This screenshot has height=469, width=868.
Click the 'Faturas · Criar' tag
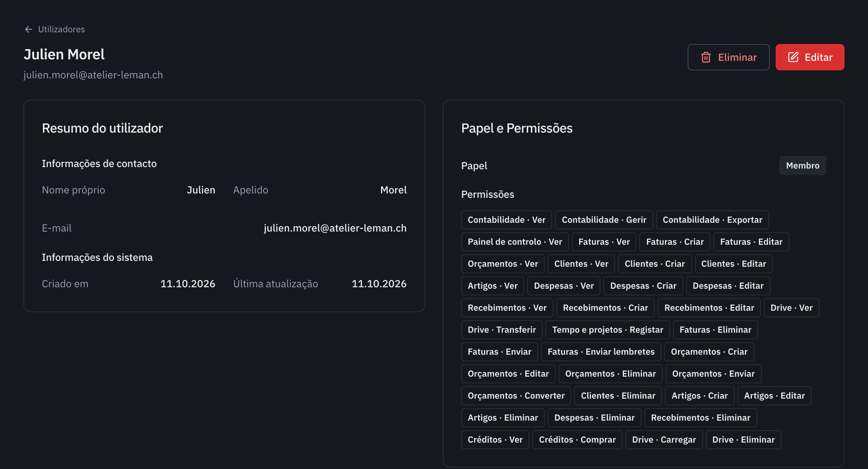[675, 242]
